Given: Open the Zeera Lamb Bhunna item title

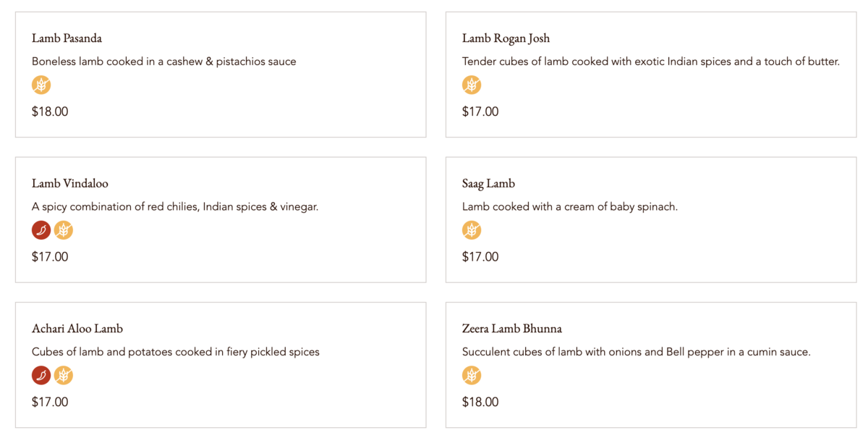Looking at the screenshot, I should click(512, 329).
